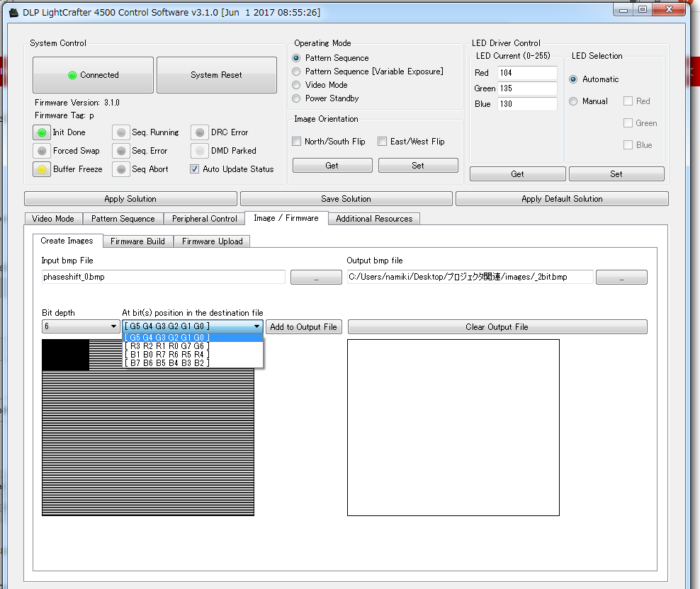Set the LED driver settings
700x589 pixels.
coord(616,174)
